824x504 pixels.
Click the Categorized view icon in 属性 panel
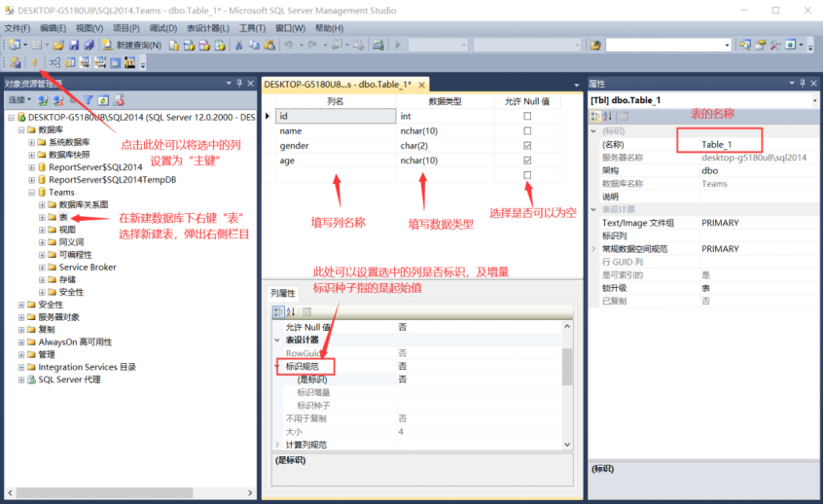(x=595, y=116)
